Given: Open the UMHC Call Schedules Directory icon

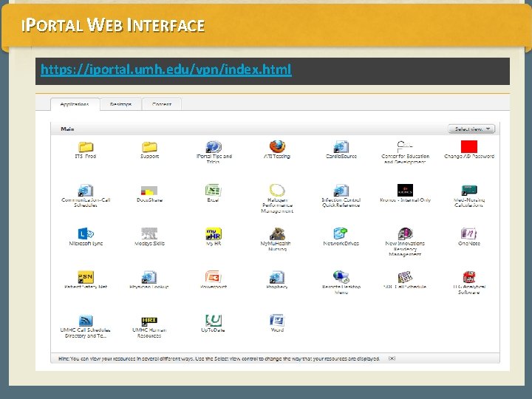Looking at the screenshot, I should [x=86, y=320].
